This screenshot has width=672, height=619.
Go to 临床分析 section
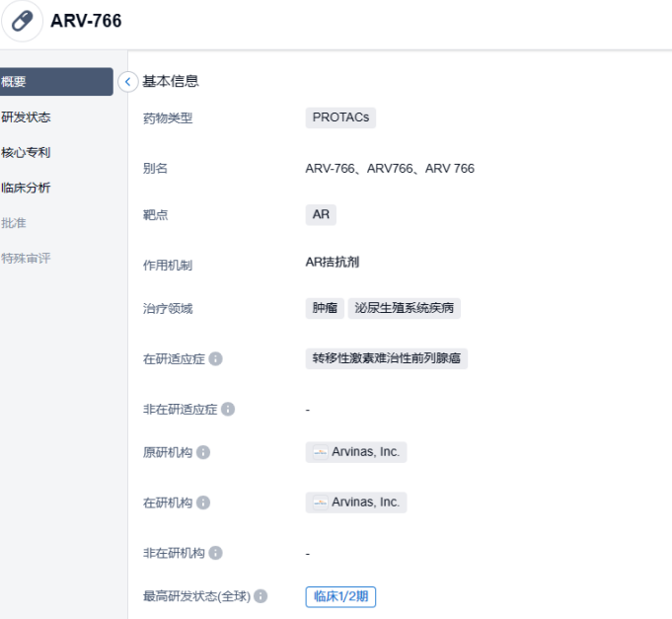pos(27,188)
